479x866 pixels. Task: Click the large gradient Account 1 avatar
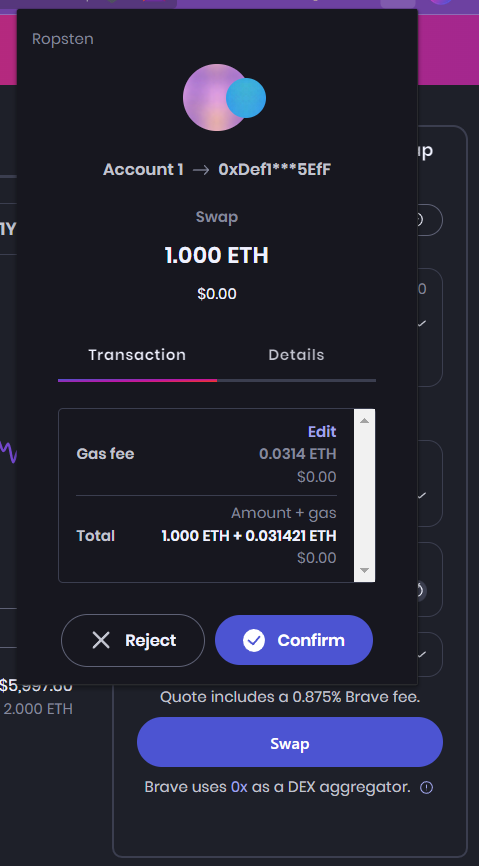(216, 98)
